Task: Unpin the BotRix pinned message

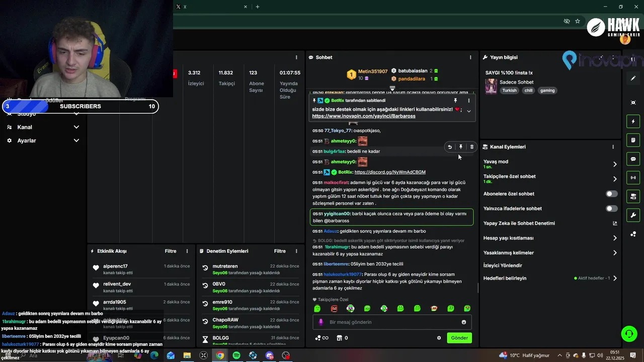Action: click(456, 101)
